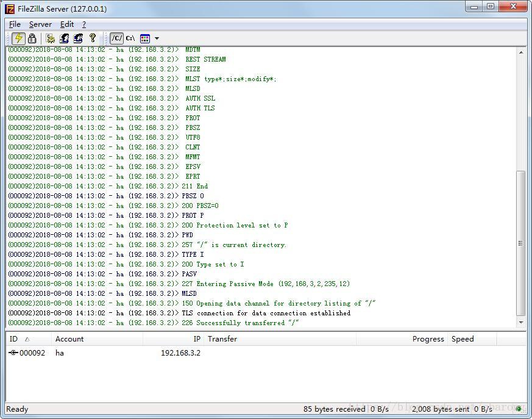532x419 pixels.
Task: Maximize the FileZilla Server window
Action: [x=491, y=7]
